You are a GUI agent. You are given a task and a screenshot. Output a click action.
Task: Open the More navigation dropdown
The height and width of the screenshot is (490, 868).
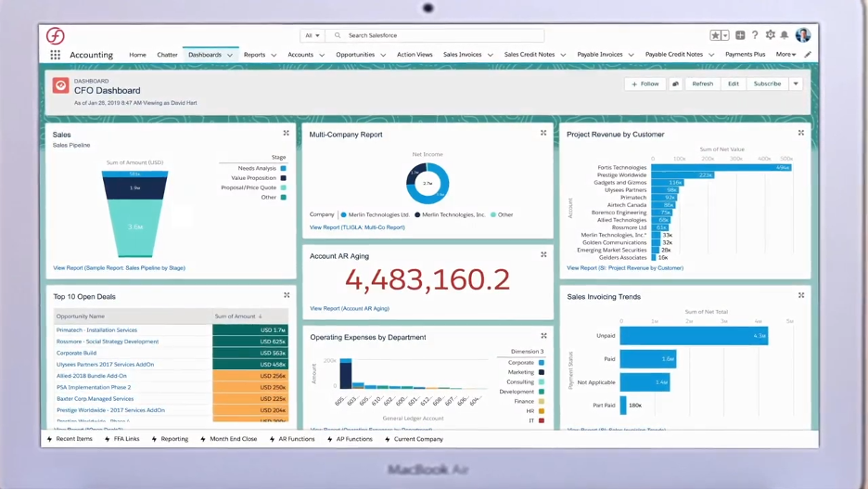coord(785,55)
